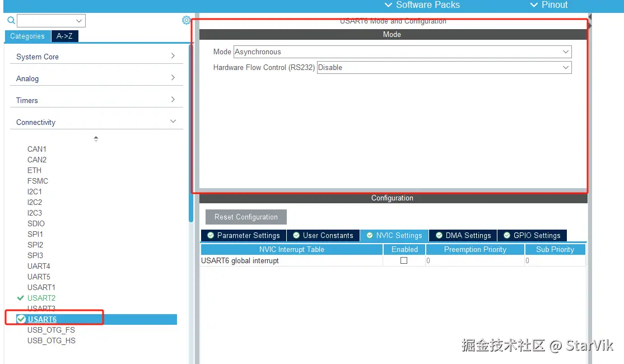Click the peripheral list vertical scrollbar

pyautogui.click(x=191, y=133)
